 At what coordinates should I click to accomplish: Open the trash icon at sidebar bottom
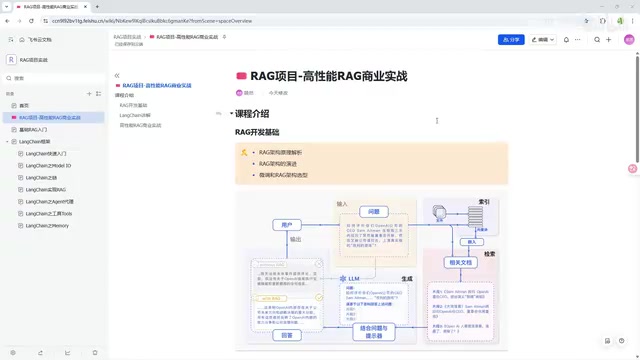pos(95,353)
